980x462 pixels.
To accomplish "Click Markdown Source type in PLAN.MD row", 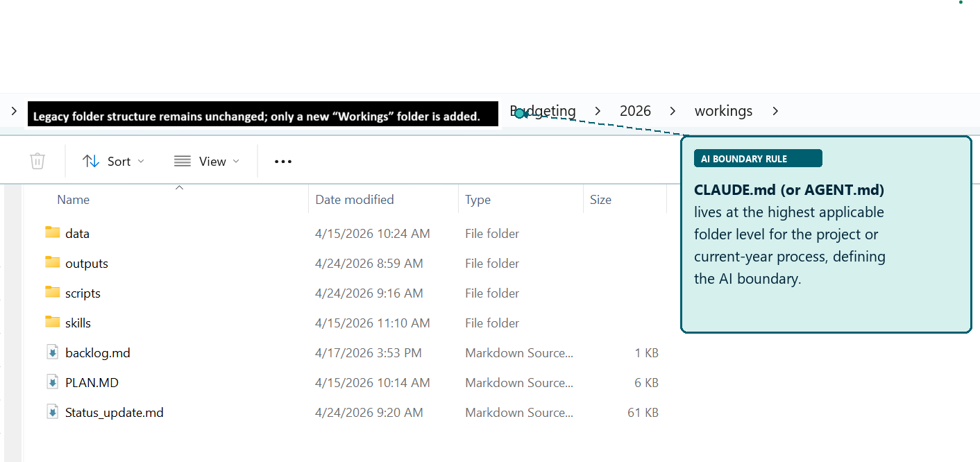I will pyautogui.click(x=519, y=383).
